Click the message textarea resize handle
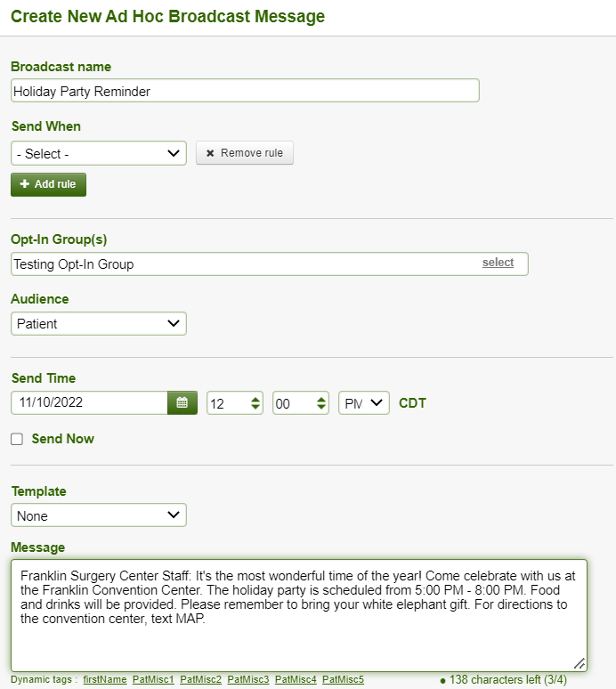This screenshot has width=616, height=689. click(x=580, y=663)
